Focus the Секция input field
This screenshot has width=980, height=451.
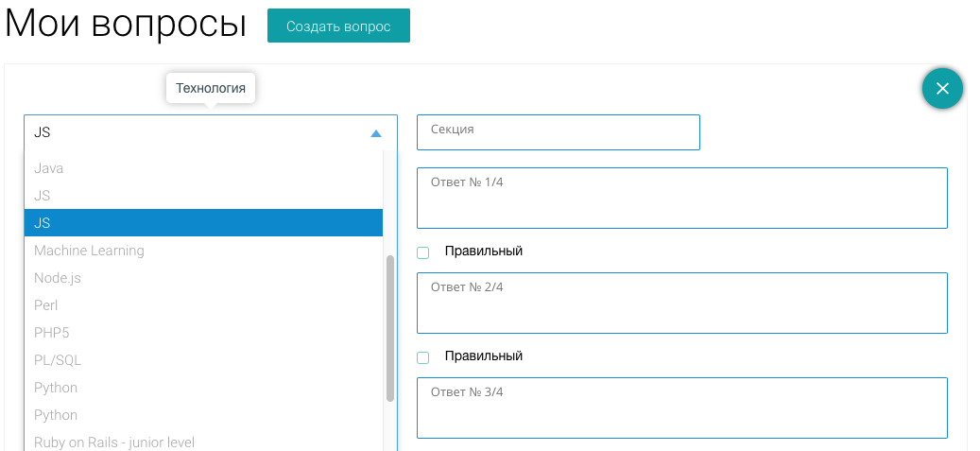pos(559,132)
